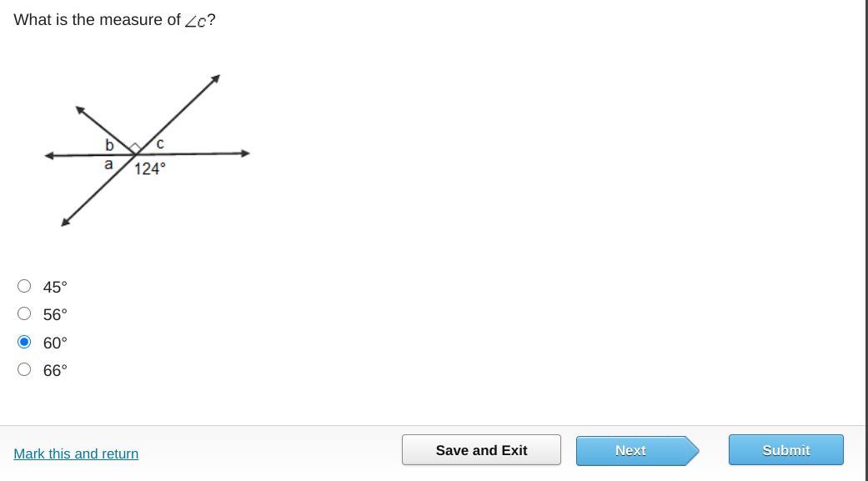Click the 56° answer label text

pos(55,314)
